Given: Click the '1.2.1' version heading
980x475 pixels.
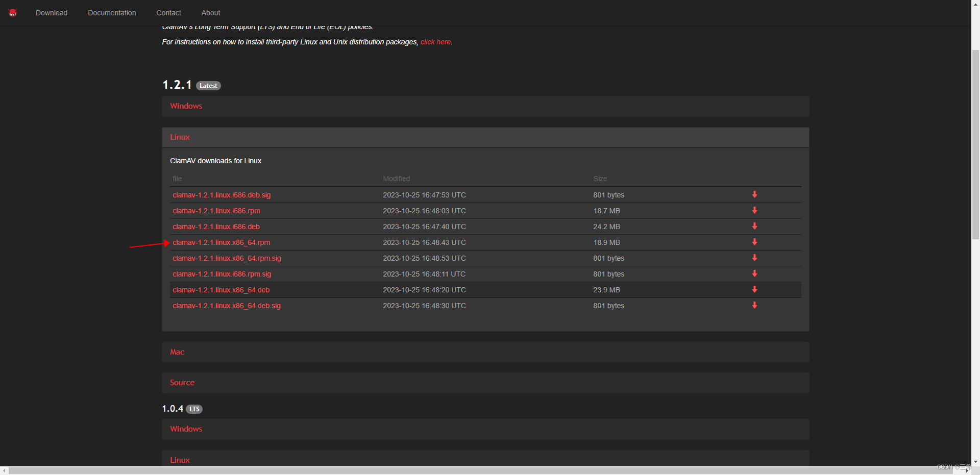Looking at the screenshot, I should (x=177, y=85).
